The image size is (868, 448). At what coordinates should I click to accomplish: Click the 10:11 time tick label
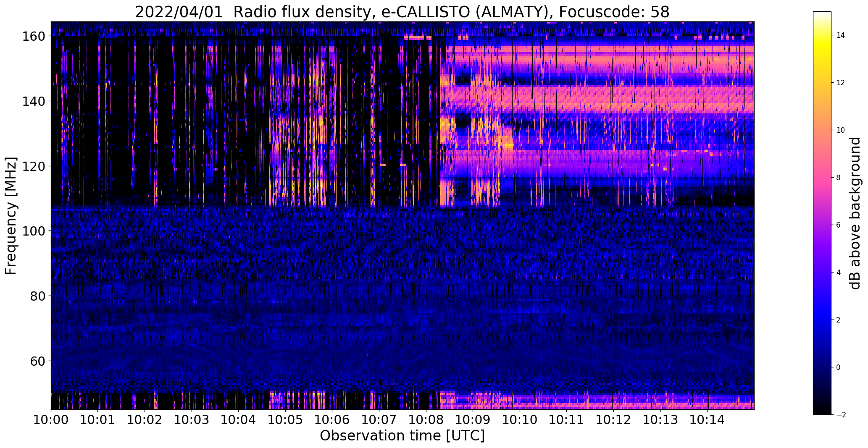pyautogui.click(x=566, y=419)
